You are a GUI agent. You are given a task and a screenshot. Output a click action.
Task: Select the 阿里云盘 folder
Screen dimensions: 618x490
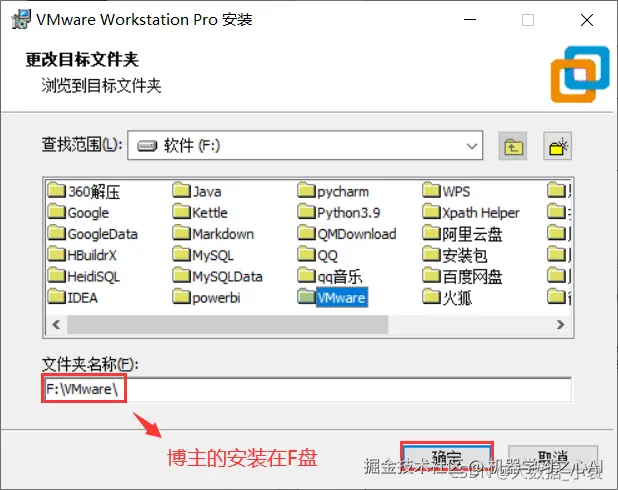[462, 234]
